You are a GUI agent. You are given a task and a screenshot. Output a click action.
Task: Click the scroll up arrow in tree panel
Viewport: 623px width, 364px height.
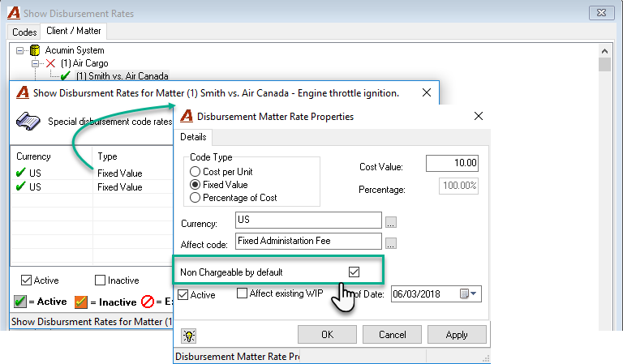(604, 51)
